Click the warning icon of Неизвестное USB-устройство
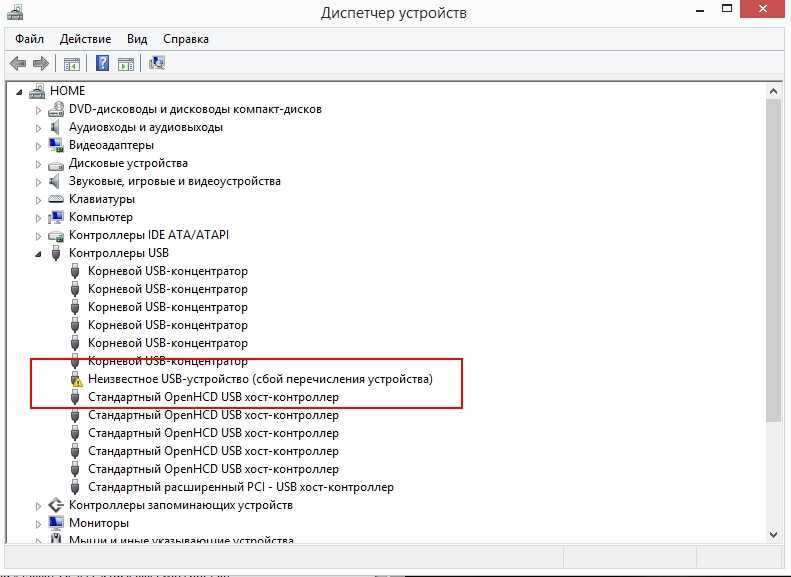Viewport: 791px width, 577px height. pyautogui.click(x=76, y=379)
